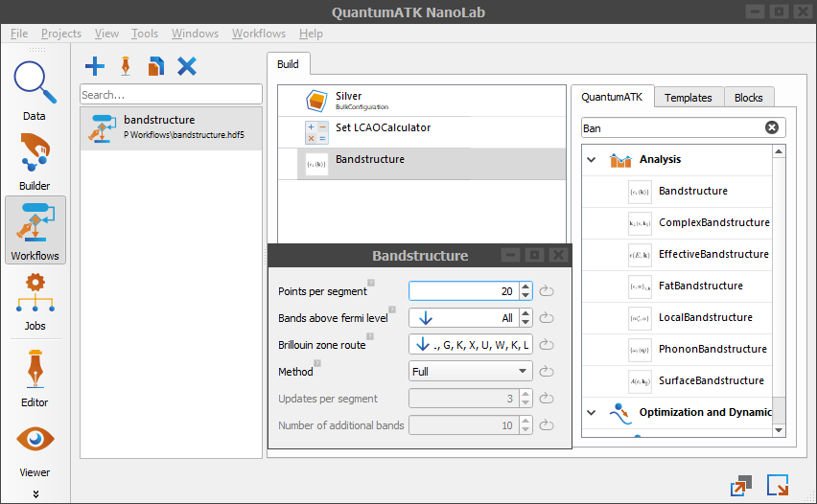
Task: Click the pop-out window icon at bottom right
Action: click(x=741, y=486)
